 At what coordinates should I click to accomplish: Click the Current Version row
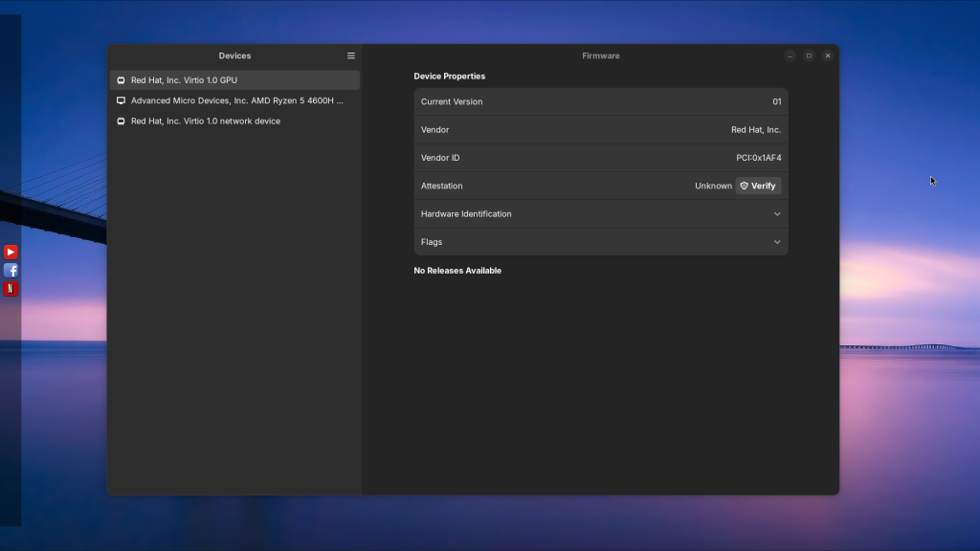600,101
